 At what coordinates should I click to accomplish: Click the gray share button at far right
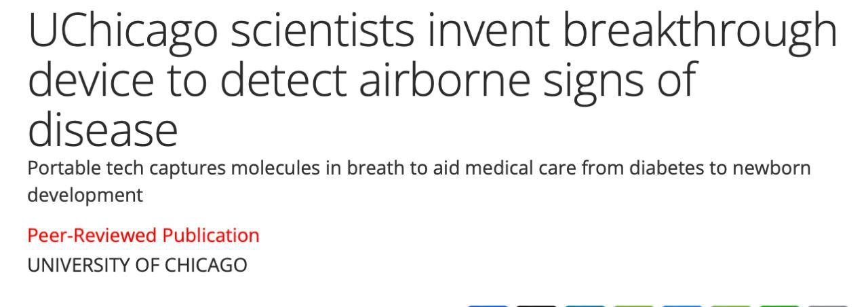(x=829, y=306)
